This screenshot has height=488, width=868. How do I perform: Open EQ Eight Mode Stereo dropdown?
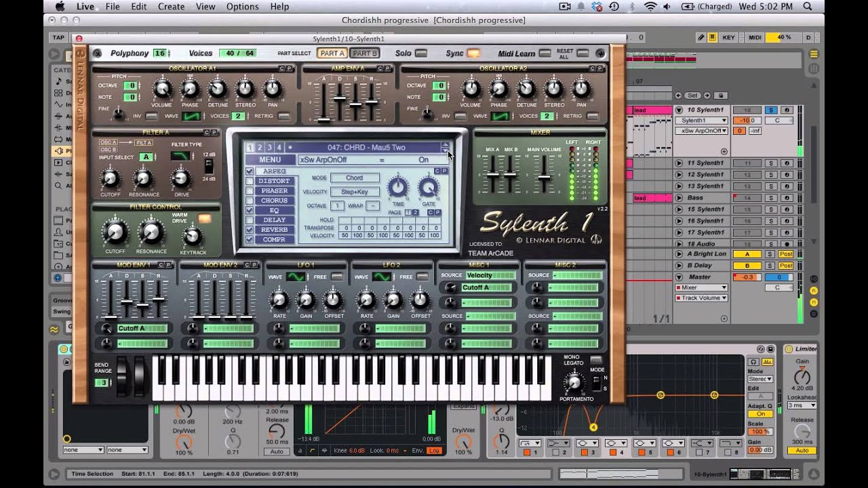760,380
